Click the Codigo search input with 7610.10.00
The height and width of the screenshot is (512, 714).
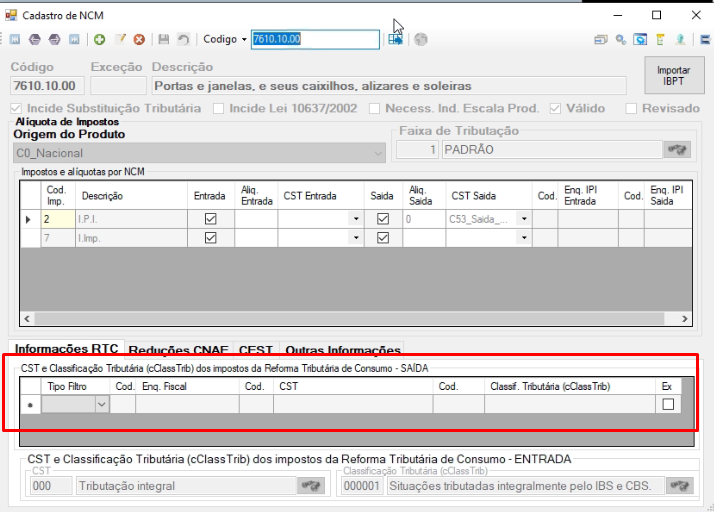[x=315, y=39]
